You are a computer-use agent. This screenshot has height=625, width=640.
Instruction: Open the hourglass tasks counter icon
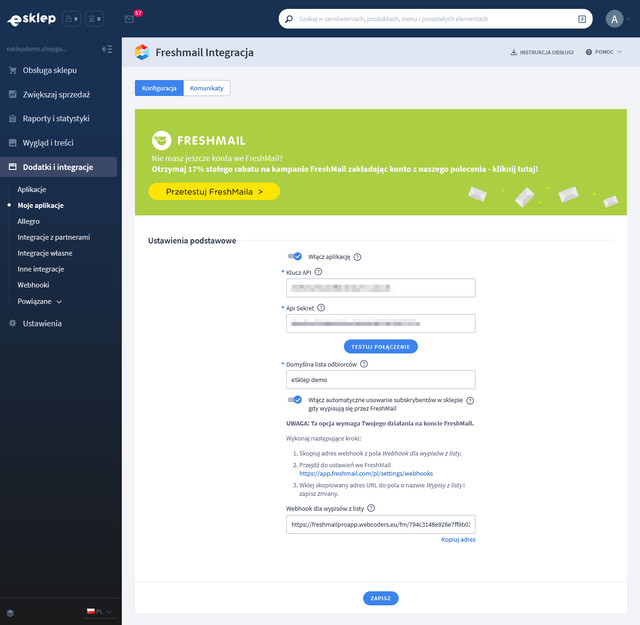point(94,19)
